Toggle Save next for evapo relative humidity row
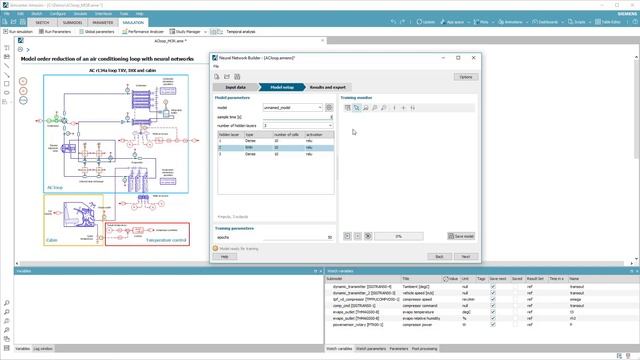 [x=493, y=318]
